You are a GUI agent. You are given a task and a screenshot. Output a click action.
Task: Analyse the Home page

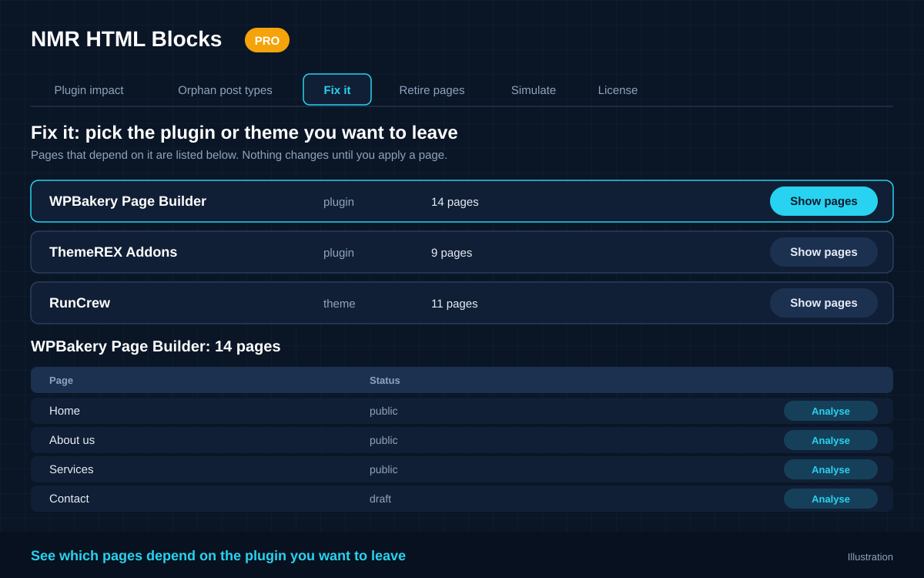click(x=831, y=411)
